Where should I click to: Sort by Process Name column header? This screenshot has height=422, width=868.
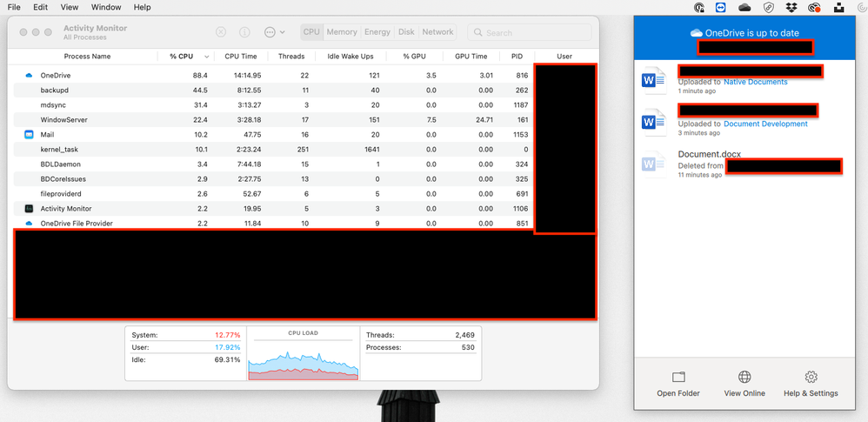click(x=87, y=57)
